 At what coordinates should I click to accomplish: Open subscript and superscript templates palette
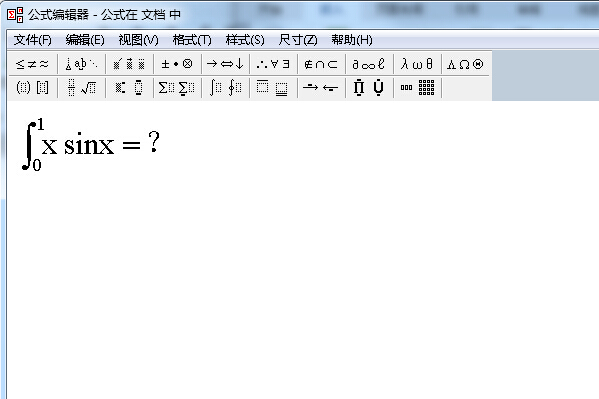pos(130,88)
